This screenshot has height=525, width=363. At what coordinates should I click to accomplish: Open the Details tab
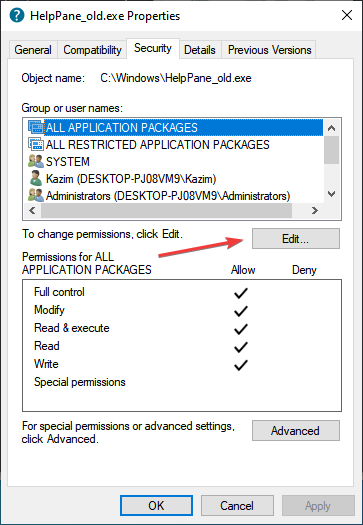pos(200,50)
